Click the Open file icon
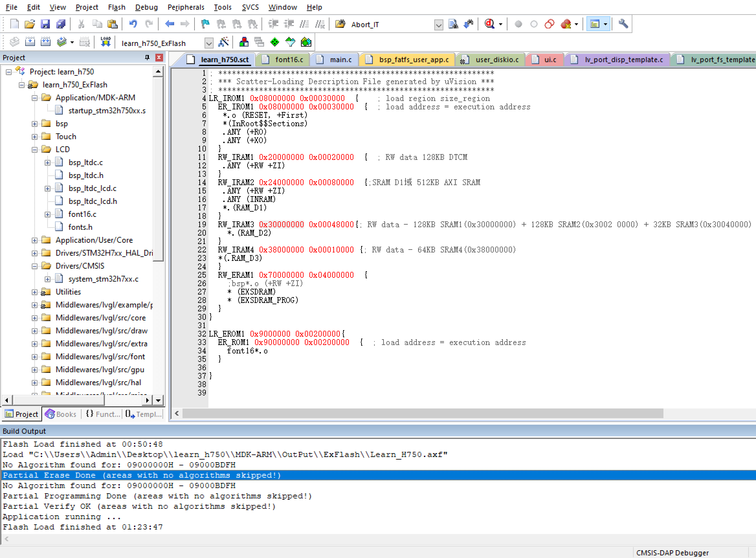This screenshot has height=558, width=756. pos(30,24)
